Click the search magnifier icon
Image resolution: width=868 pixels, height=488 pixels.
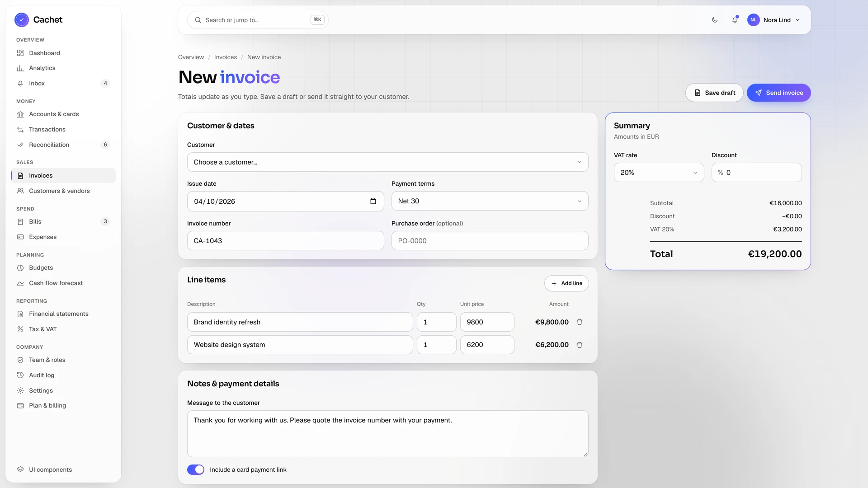click(x=198, y=20)
